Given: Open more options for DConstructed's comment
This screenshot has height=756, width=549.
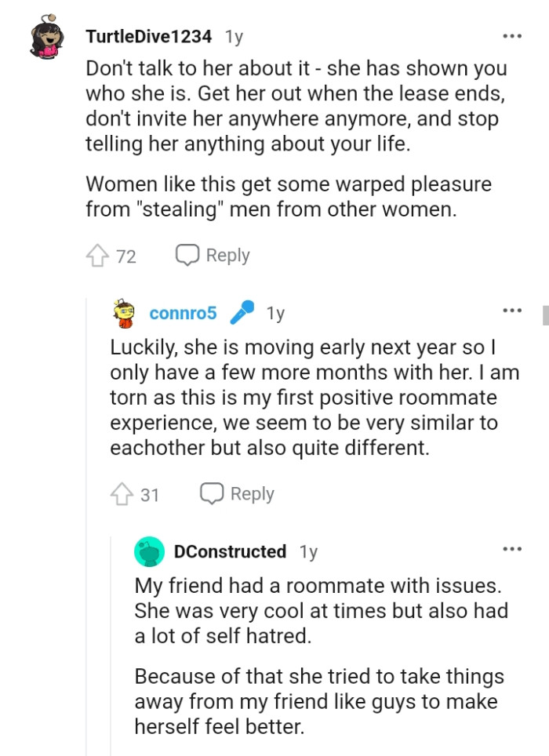Looking at the screenshot, I should click(512, 550).
